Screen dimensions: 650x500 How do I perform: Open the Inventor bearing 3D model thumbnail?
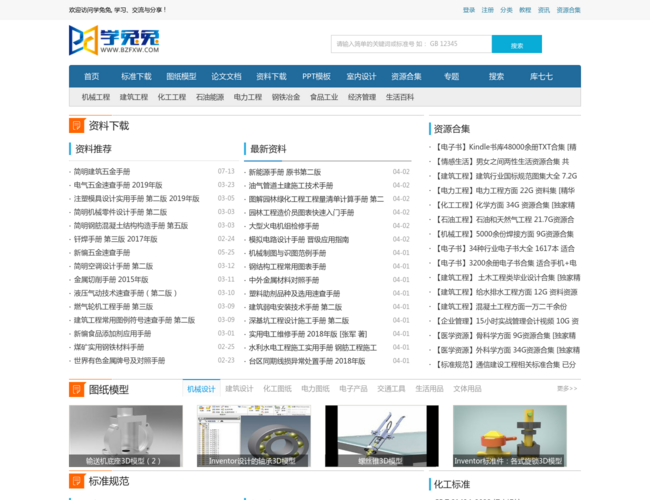[x=252, y=435]
